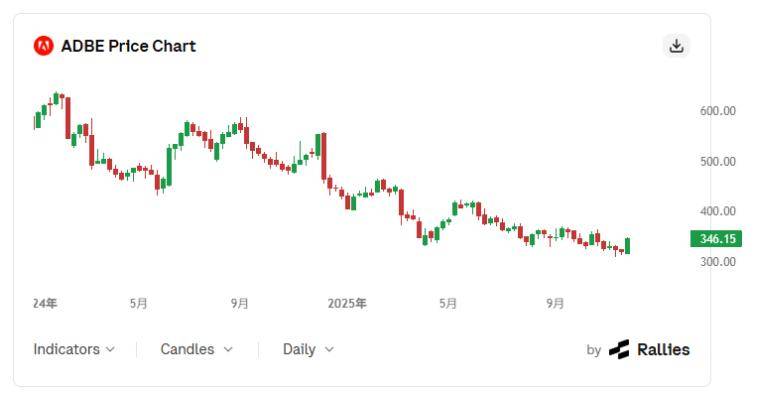Expand the Candles chart type dropdown
The height and width of the screenshot is (401, 770).
pyautogui.click(x=196, y=349)
